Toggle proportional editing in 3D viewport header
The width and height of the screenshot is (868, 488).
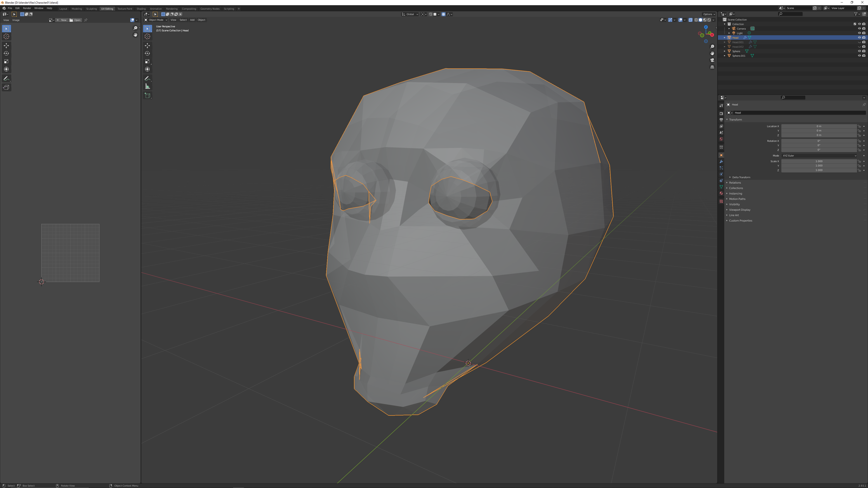[x=443, y=14]
